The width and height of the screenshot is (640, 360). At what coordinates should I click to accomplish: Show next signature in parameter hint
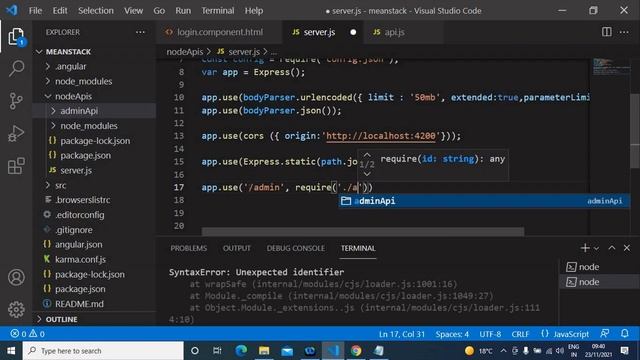367,174
